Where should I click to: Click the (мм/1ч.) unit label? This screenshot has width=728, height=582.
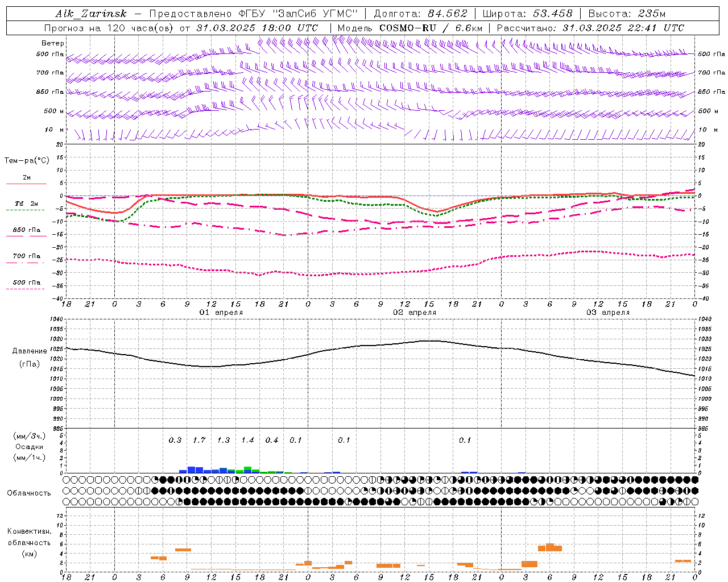29,458
